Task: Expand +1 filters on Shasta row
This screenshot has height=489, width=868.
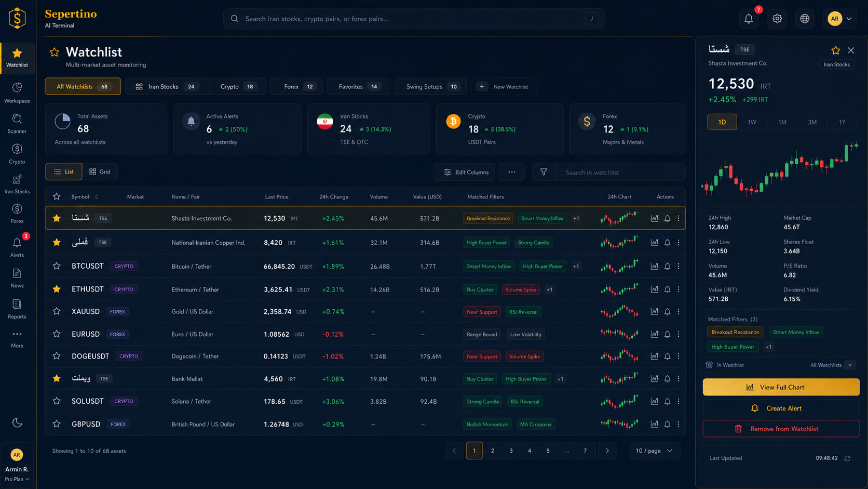Action: [x=576, y=218]
